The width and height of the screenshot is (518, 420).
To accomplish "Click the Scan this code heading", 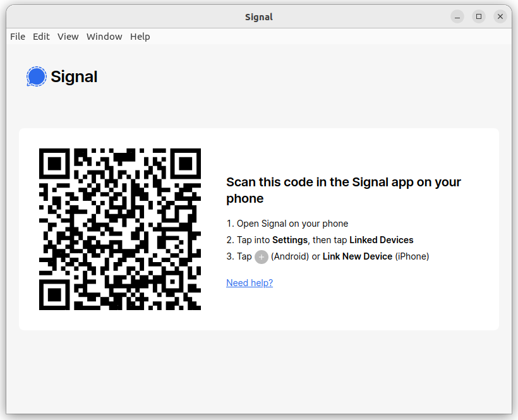I will (344, 190).
